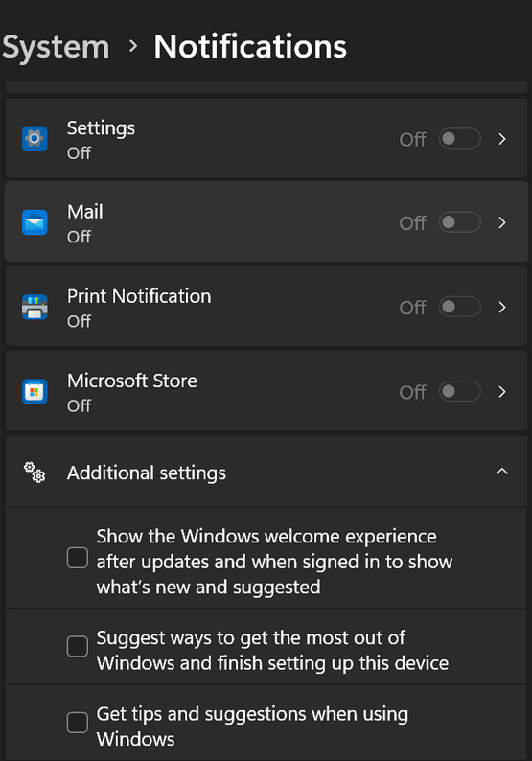Click the Print Notification printer icon

coord(35,308)
